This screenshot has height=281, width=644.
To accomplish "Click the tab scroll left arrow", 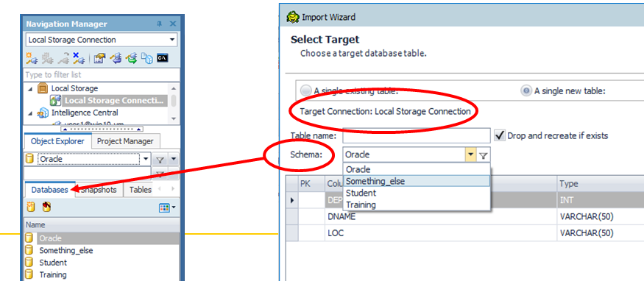I will [160, 189].
